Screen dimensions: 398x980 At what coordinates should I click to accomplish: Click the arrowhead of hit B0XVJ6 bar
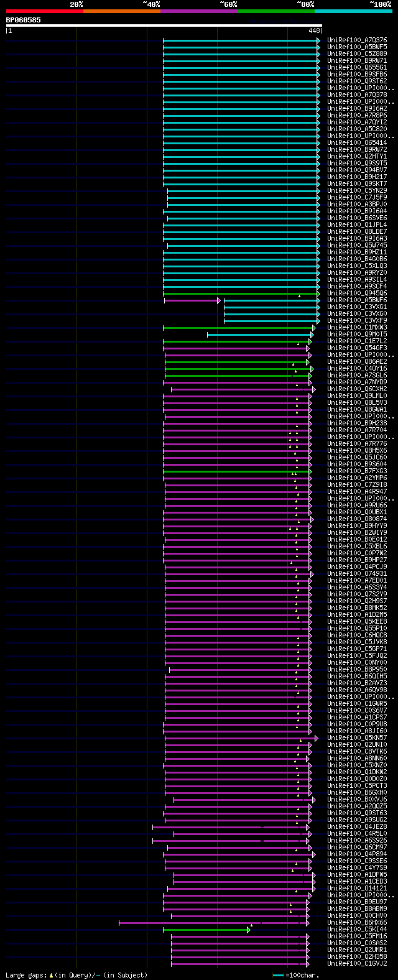[314, 800]
